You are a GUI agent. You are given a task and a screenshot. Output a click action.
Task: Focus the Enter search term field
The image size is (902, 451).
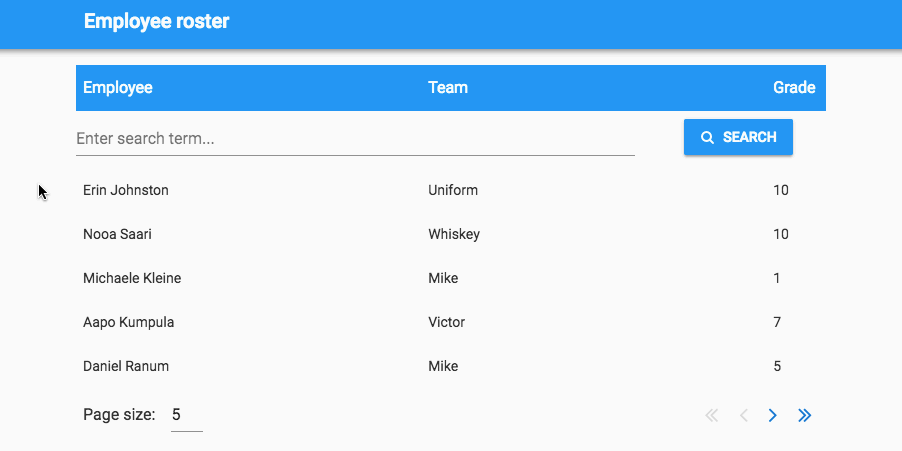(355, 139)
